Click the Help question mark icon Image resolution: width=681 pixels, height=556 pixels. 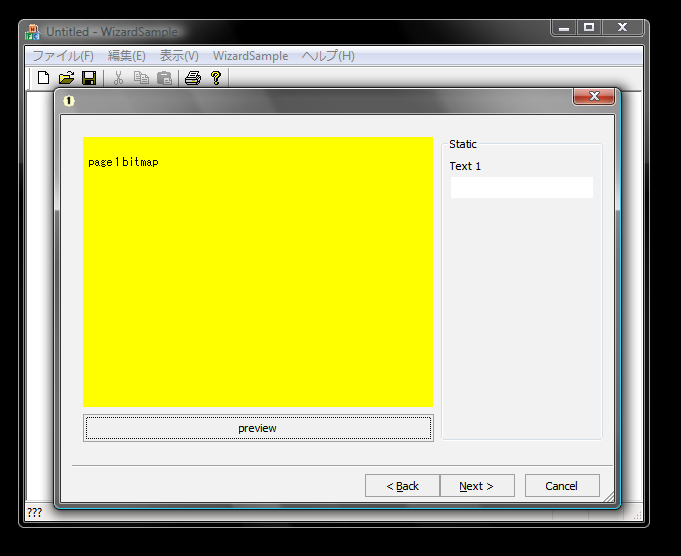(x=216, y=78)
